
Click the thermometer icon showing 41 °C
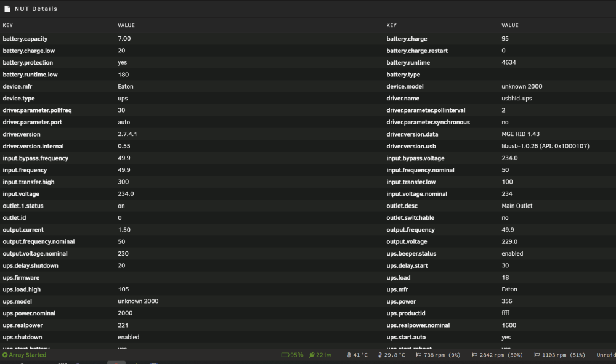pos(349,355)
